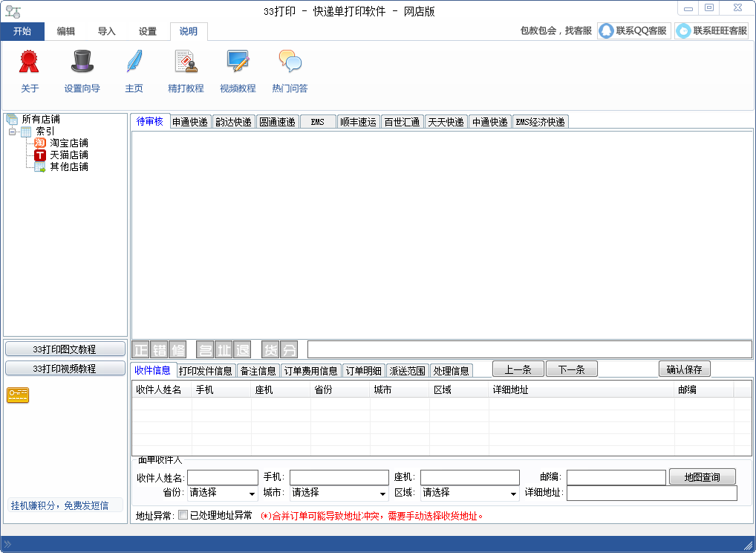The width and height of the screenshot is (756, 553).
Task: Switch to the 申通快递 courier tab
Action: pos(189,121)
